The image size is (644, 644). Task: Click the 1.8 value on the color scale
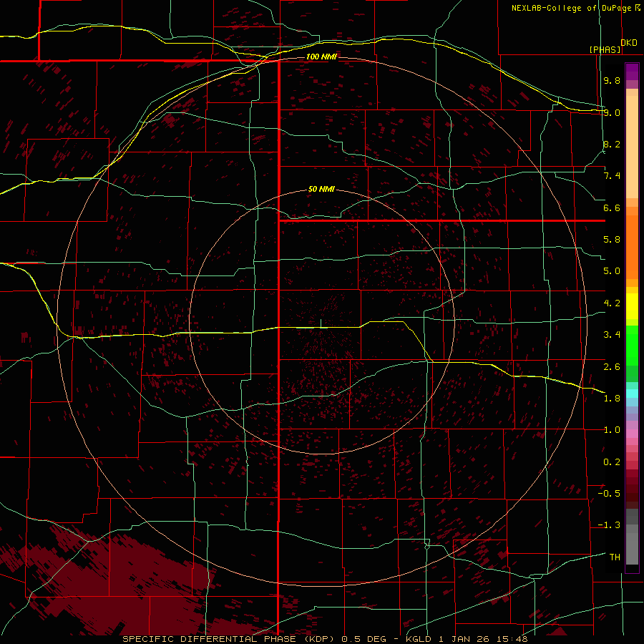pyautogui.click(x=612, y=399)
